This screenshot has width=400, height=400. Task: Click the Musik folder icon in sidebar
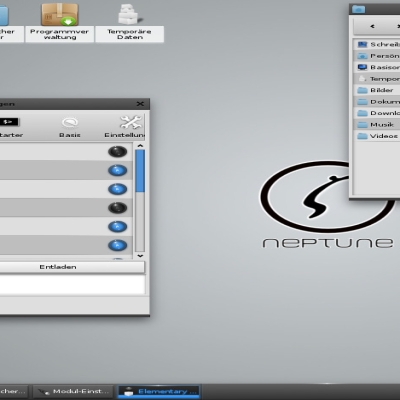point(362,124)
